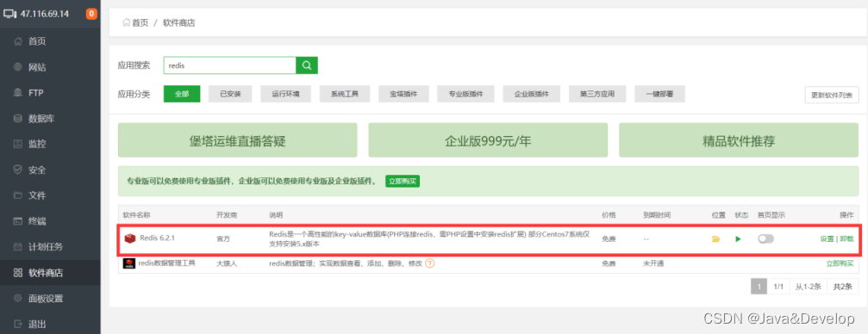The width and height of the screenshot is (868, 334).
Task: Open Redis 设置 link
Action: (827, 239)
